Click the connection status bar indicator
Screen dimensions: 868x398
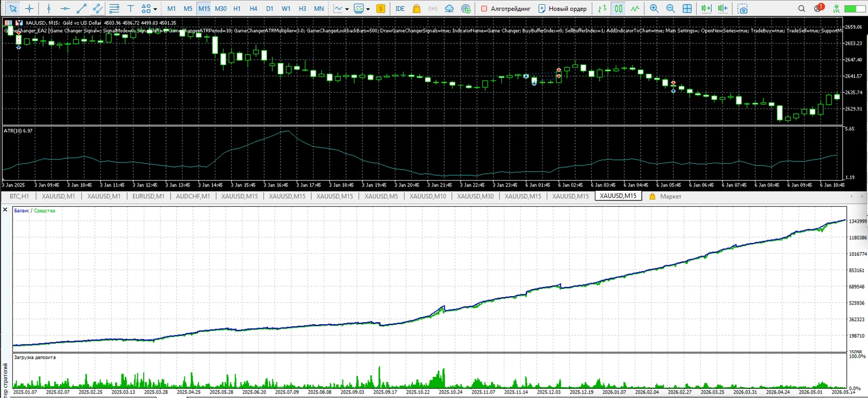(855, 9)
